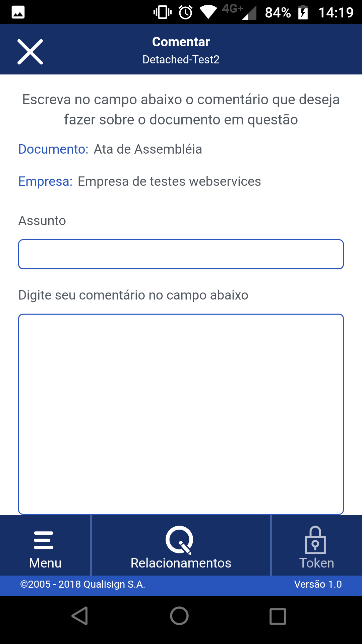
Task: Tap the 'Ata de Assembléia' document name
Action: click(x=148, y=150)
